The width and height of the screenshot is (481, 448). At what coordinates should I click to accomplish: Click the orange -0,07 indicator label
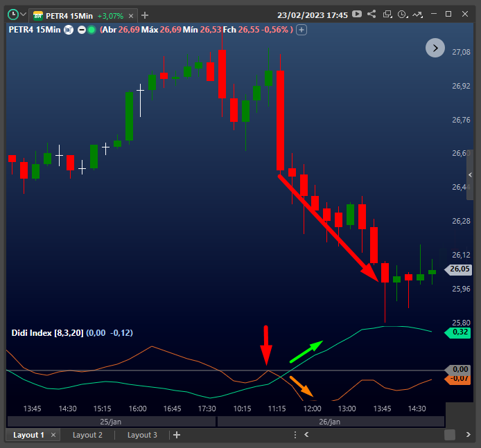pyautogui.click(x=458, y=379)
